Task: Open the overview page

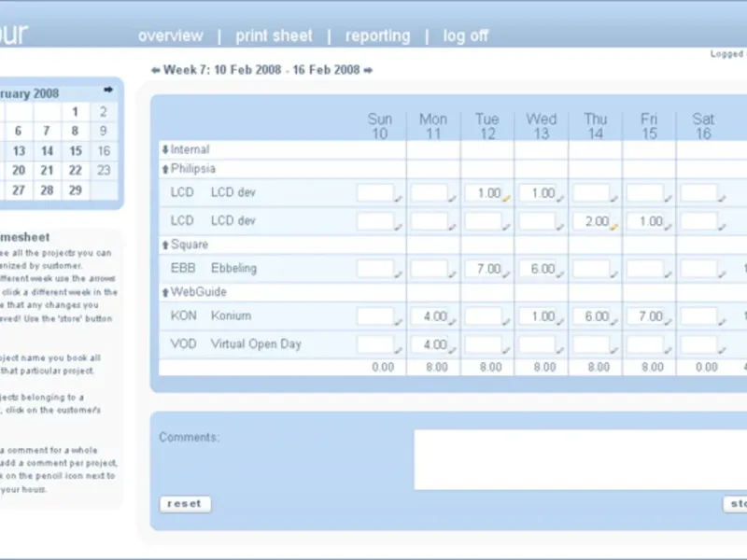Action: click(171, 35)
